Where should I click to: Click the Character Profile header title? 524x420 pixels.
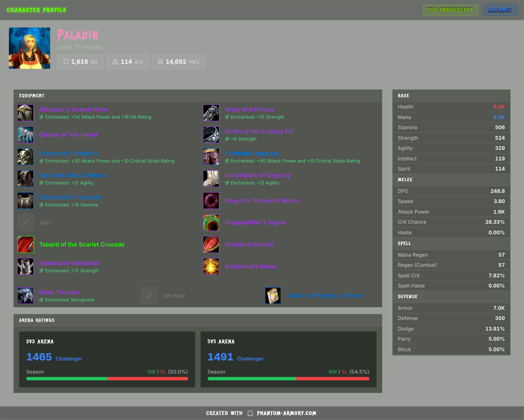pos(36,10)
